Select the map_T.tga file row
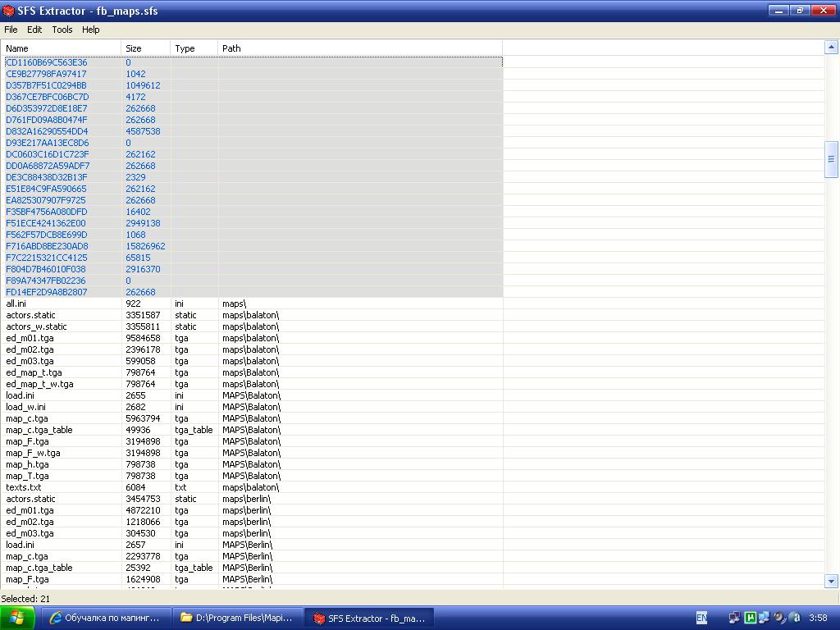The height and width of the screenshot is (630, 840). [x=252, y=476]
